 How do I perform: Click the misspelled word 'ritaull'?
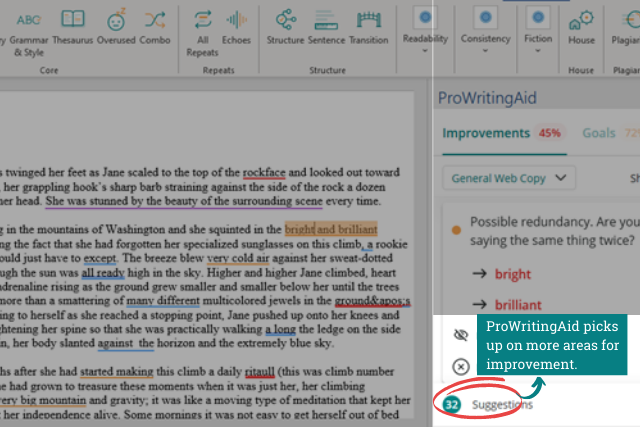pos(260,372)
